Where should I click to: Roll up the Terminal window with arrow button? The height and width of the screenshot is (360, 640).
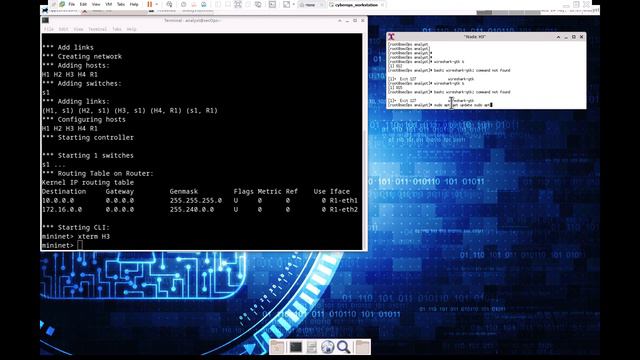click(340, 20)
